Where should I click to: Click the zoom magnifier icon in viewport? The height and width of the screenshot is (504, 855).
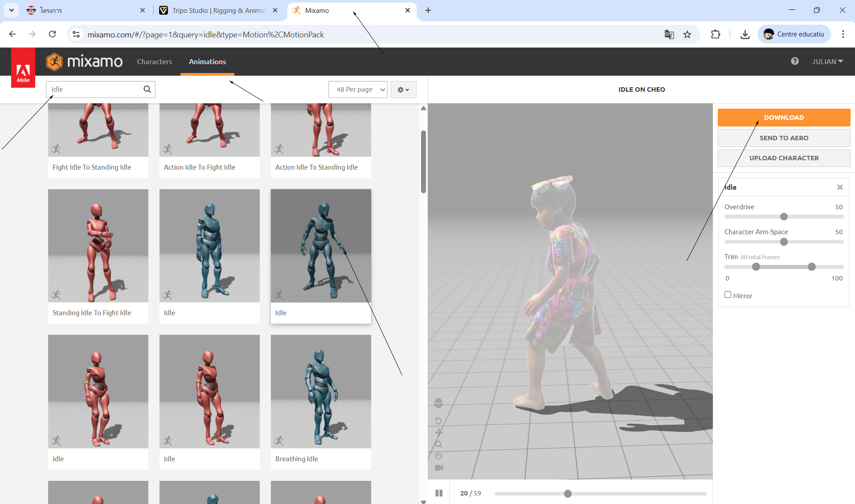pyautogui.click(x=438, y=444)
